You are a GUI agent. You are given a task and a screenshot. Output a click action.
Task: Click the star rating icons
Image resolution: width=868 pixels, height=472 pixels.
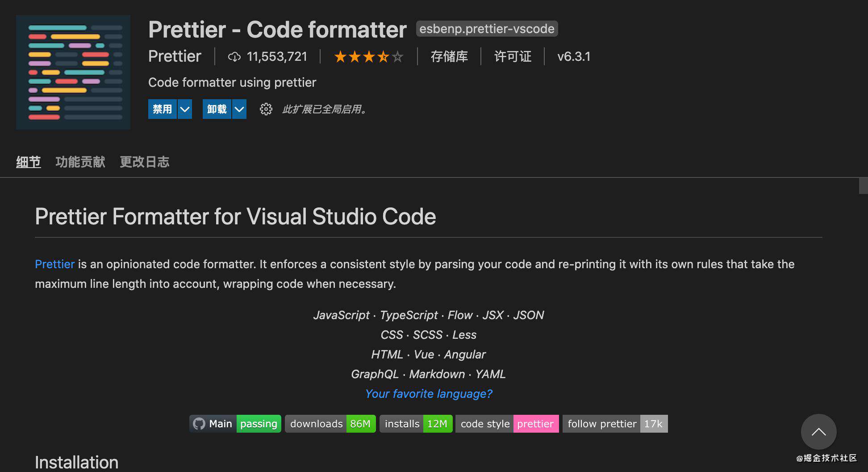coord(369,57)
